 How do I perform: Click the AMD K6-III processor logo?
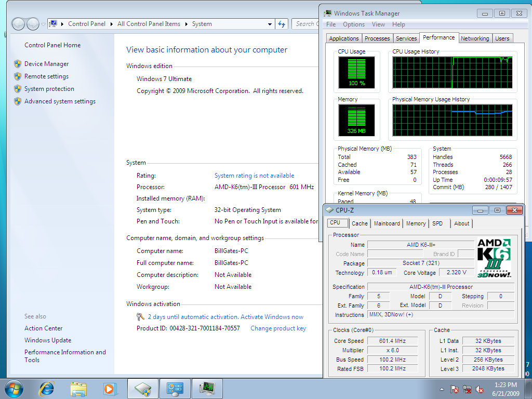pyautogui.click(x=494, y=258)
